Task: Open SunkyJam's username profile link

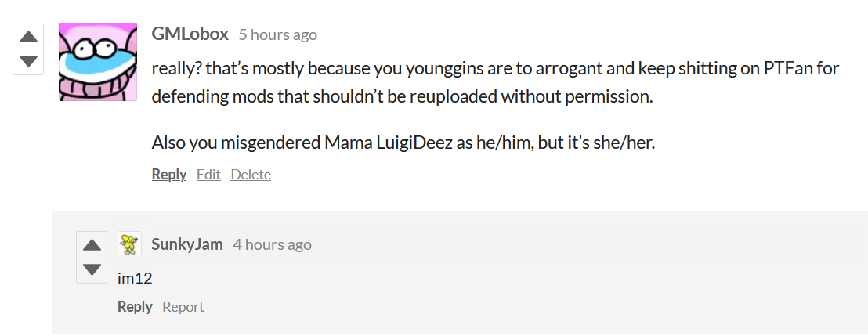Action: coord(187,244)
